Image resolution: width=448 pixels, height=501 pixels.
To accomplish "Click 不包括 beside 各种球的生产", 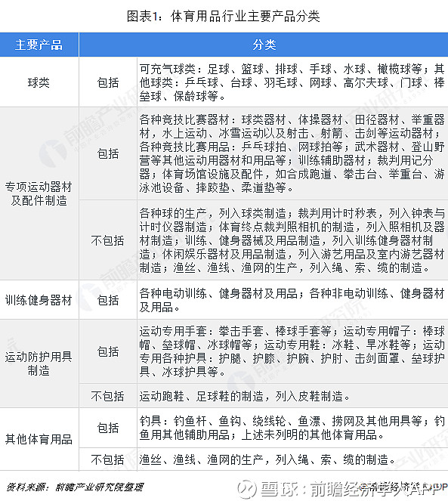I will [108, 240].
